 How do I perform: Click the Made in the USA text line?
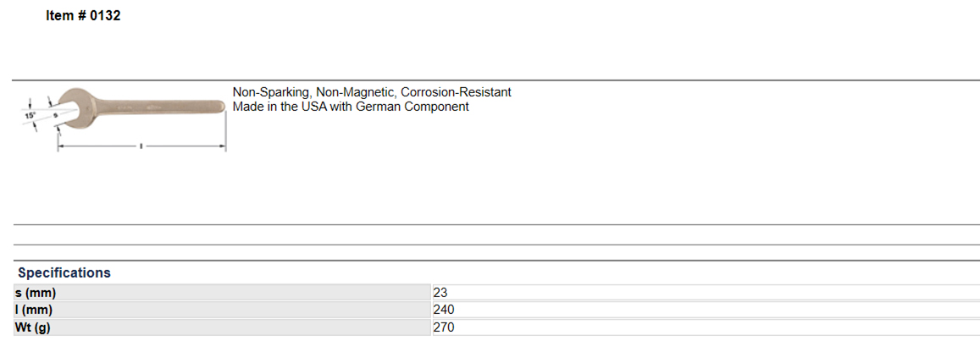point(351,107)
